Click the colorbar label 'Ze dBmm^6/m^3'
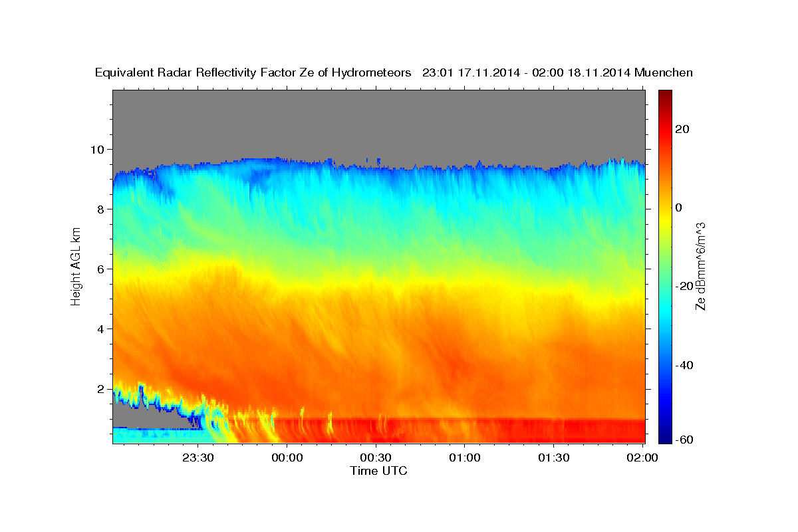This screenshot has height=532, width=798. [700, 267]
